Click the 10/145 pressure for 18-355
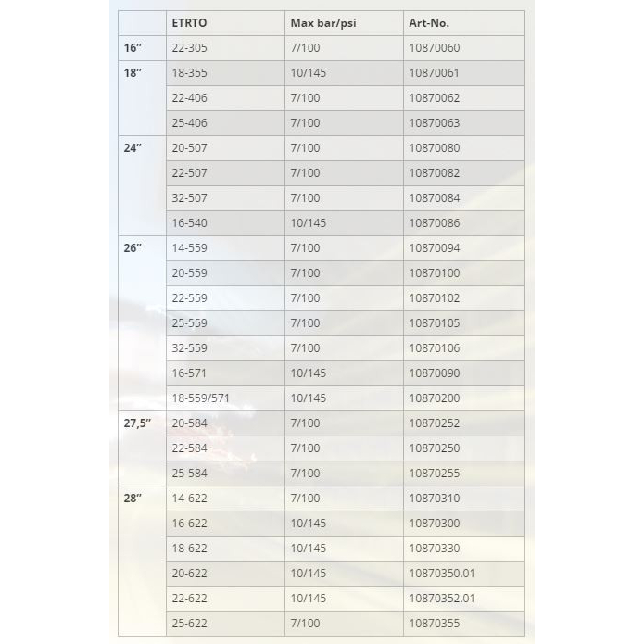This screenshot has width=644, height=644. [x=309, y=73]
